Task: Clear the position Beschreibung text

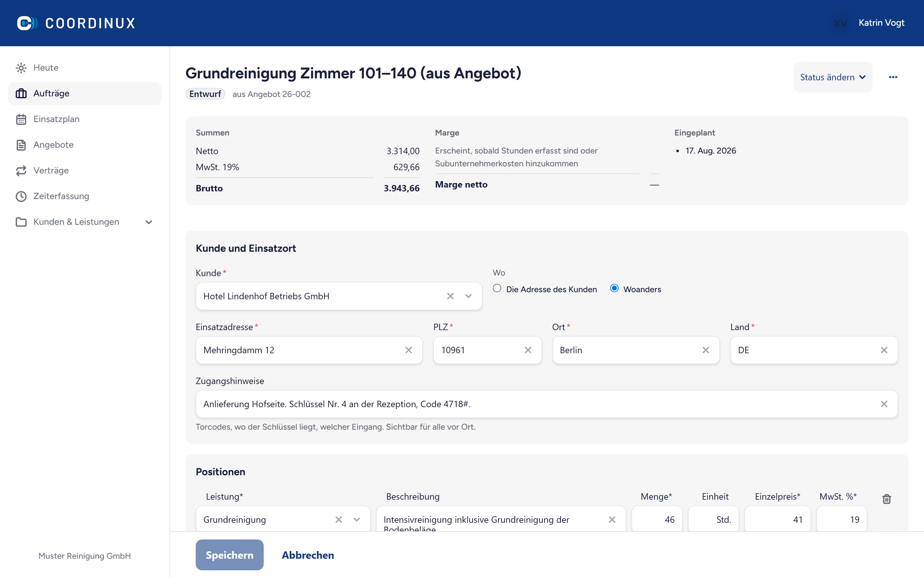Action: click(612, 520)
